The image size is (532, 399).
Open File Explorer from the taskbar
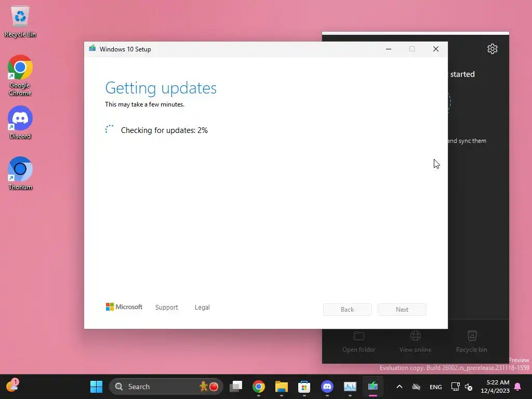[281, 387]
